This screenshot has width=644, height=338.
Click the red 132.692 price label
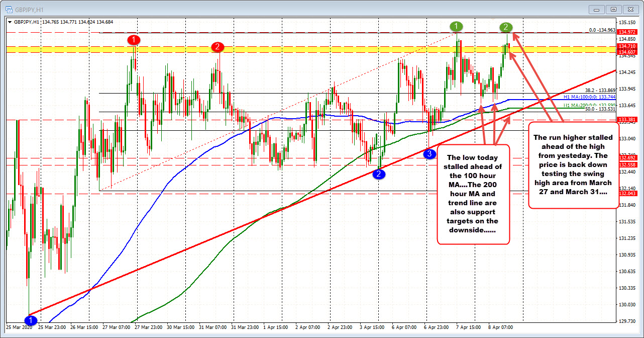tap(626, 157)
